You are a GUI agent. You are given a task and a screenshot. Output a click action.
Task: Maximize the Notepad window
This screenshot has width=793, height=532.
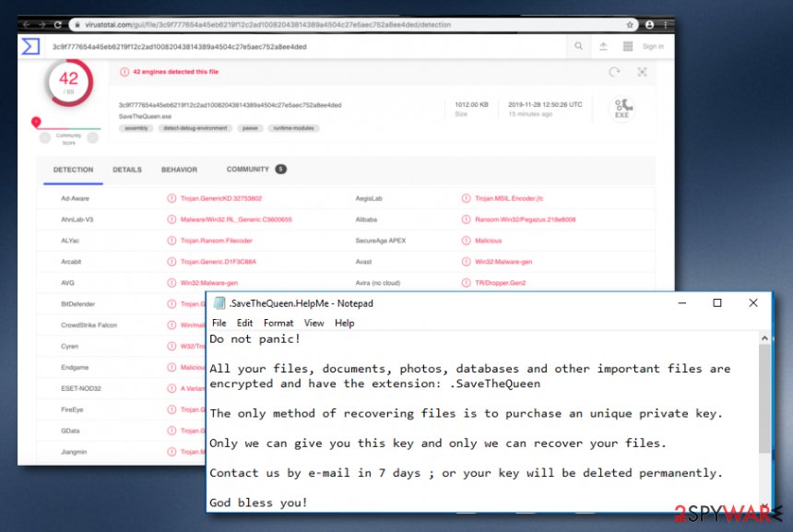pyautogui.click(x=717, y=303)
